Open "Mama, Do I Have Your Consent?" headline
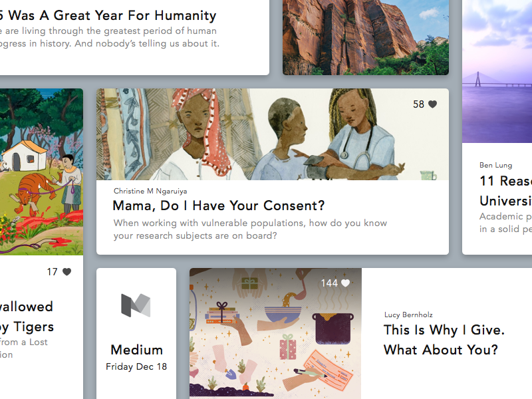Viewport: 532px width, 399px height. click(x=219, y=205)
